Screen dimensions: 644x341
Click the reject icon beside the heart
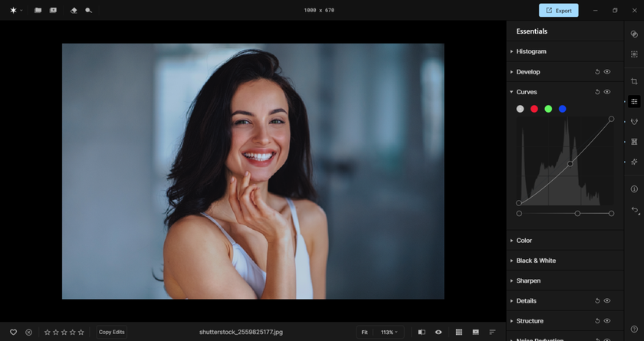pyautogui.click(x=28, y=332)
